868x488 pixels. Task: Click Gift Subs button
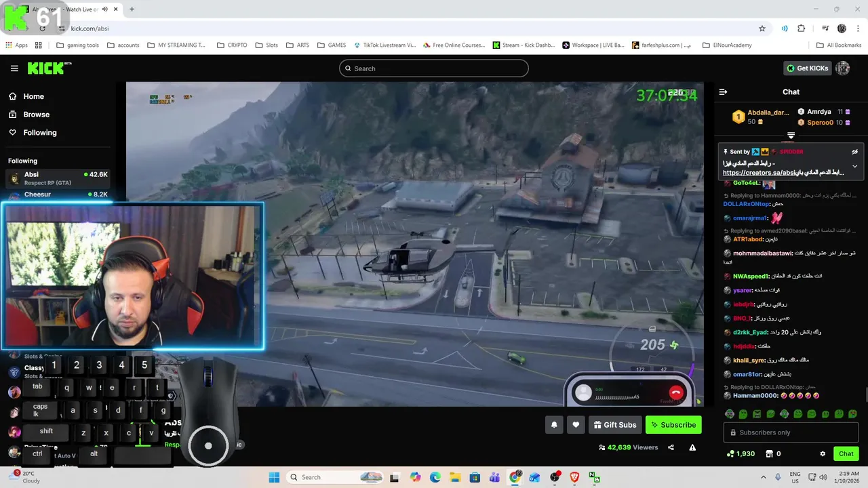click(615, 425)
